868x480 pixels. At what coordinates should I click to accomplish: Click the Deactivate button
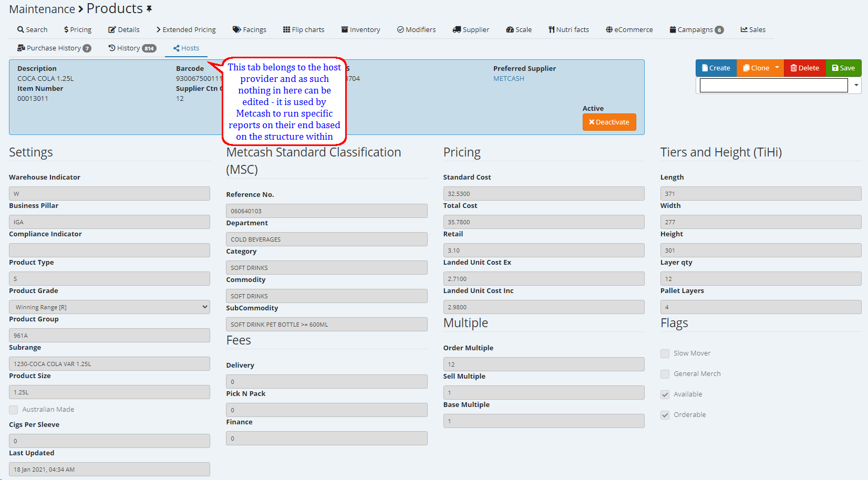(x=609, y=122)
